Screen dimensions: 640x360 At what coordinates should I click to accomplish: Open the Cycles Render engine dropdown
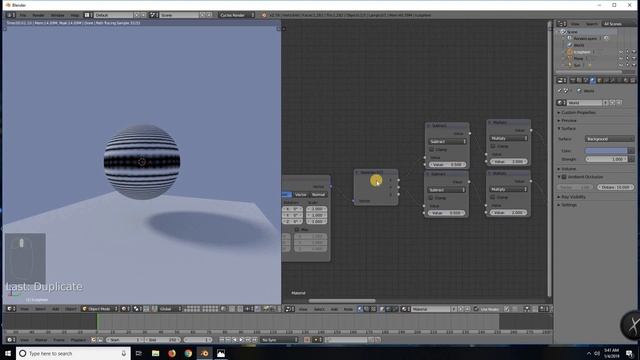[237, 15]
